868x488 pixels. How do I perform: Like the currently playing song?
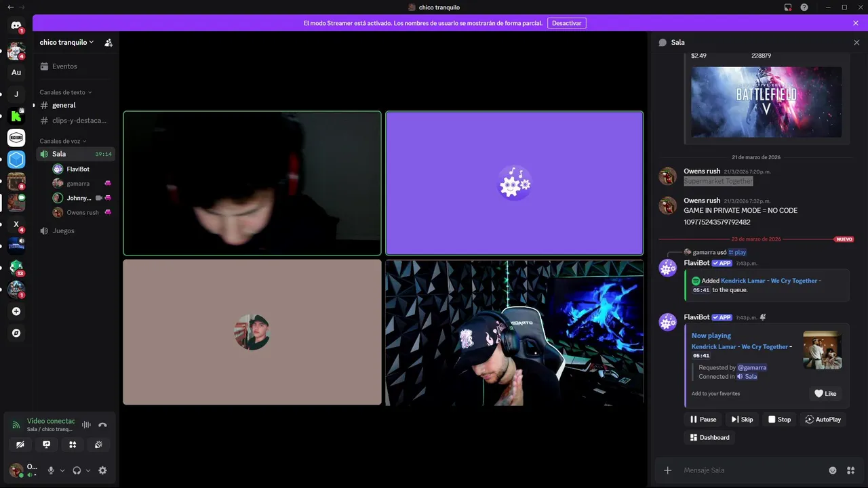click(825, 393)
